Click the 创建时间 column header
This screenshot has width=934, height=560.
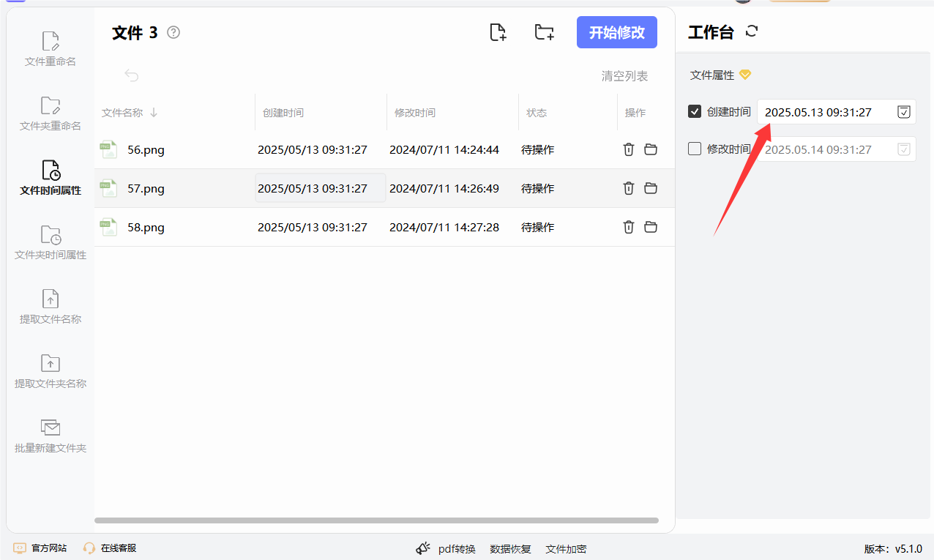point(283,113)
